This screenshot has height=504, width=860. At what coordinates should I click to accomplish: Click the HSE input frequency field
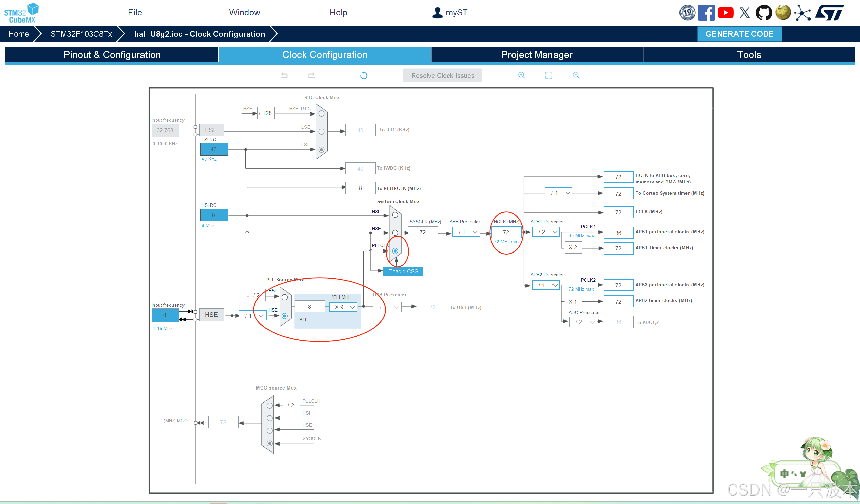coord(165,315)
